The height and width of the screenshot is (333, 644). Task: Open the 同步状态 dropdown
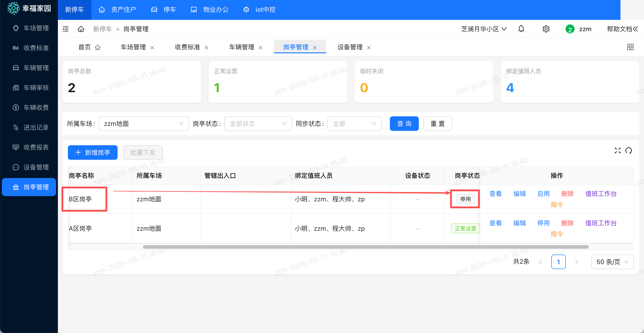(x=354, y=123)
